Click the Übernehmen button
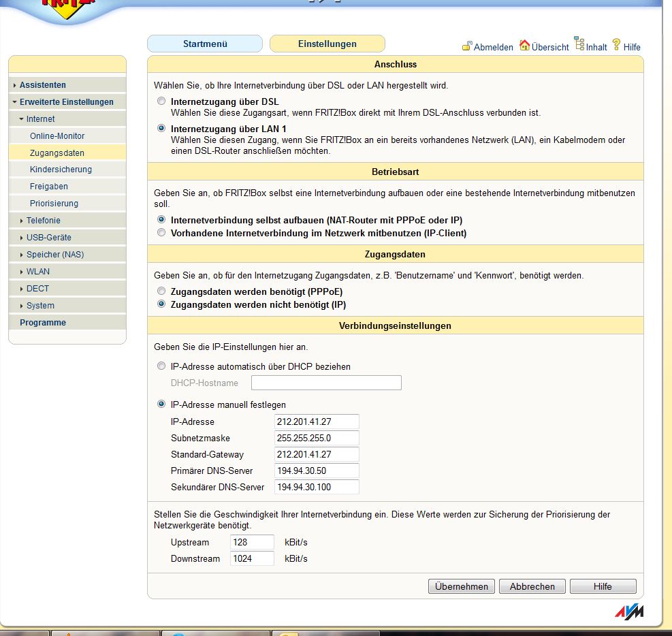672x636 pixels. click(461, 586)
